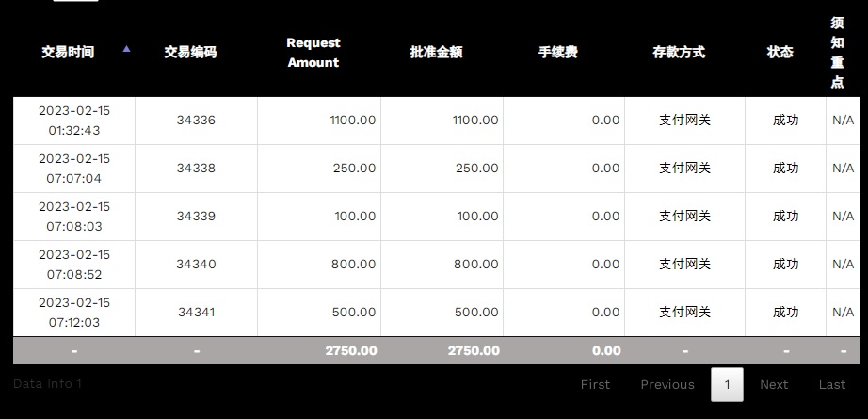Go to Previous page
Screen dimensions: 868x419
(667, 384)
